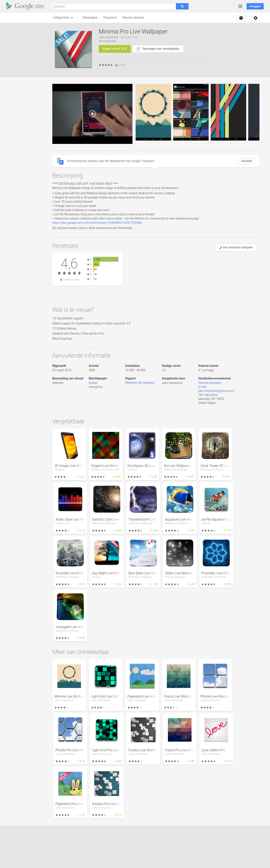
Task: Open the Light Grid Live Wallpaper icon
Action: 106,676
